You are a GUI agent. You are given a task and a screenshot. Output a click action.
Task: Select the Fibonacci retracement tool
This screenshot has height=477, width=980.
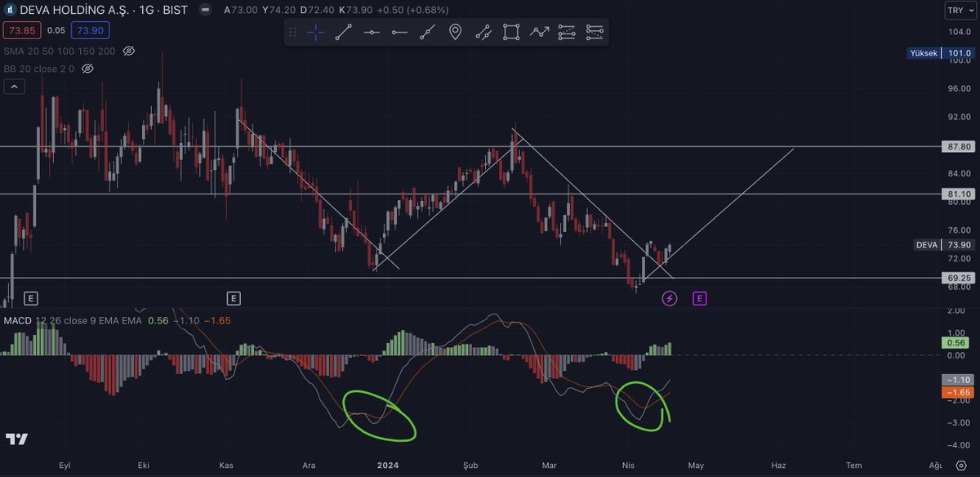[x=567, y=33]
